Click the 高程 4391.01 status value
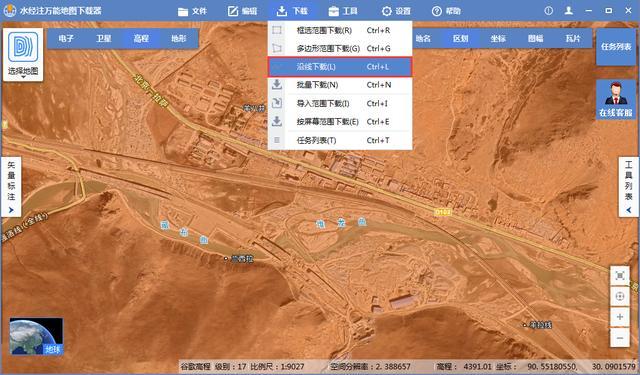640x375 pixels. click(464, 366)
